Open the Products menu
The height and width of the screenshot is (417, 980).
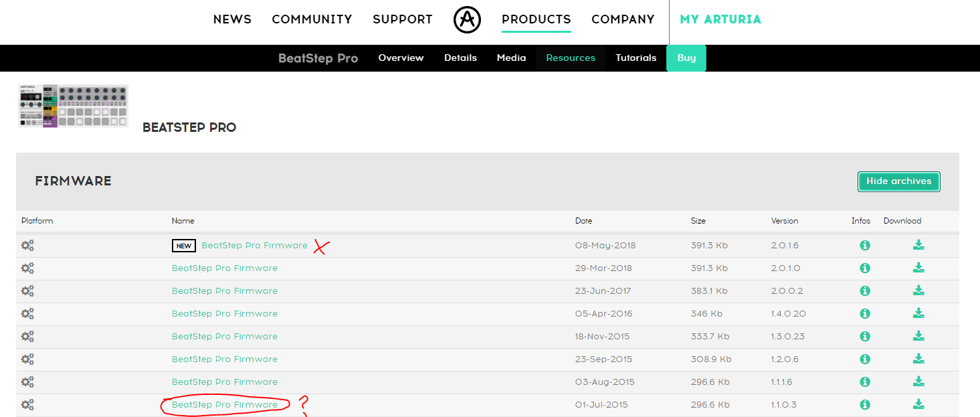pos(536,19)
